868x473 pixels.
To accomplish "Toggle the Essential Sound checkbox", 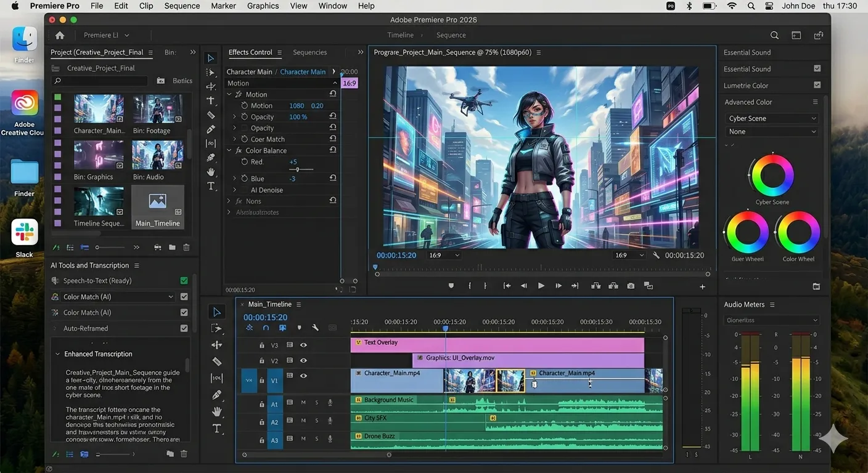I will 817,68.
